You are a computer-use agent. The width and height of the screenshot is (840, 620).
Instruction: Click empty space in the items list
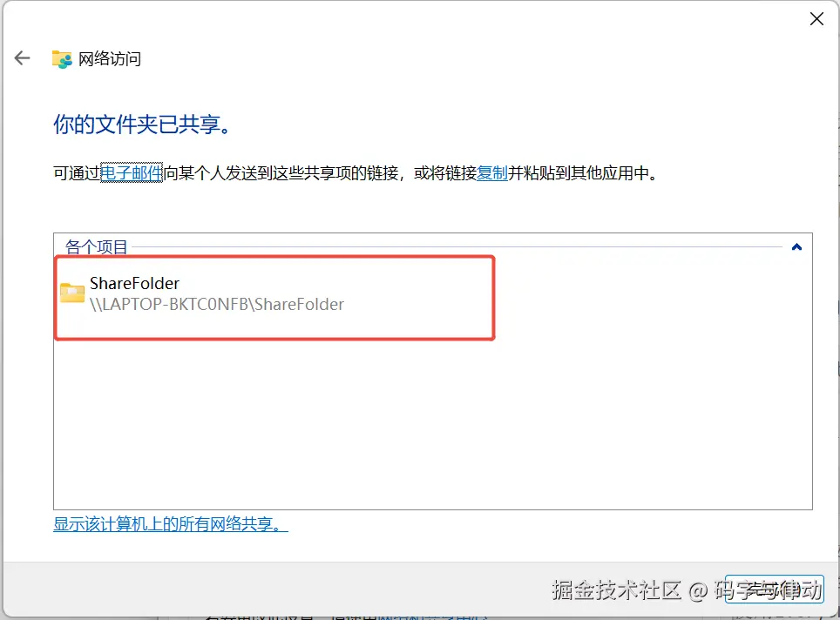tap(433, 423)
